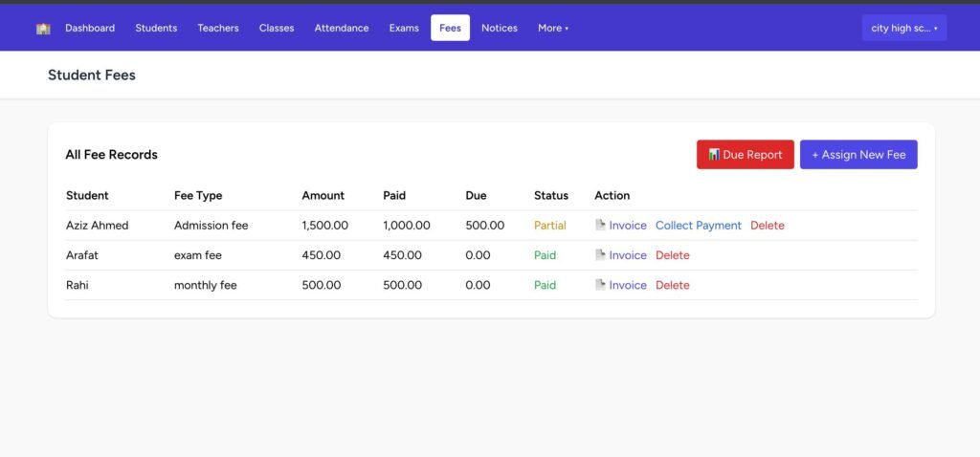Go to the Students section

point(156,28)
